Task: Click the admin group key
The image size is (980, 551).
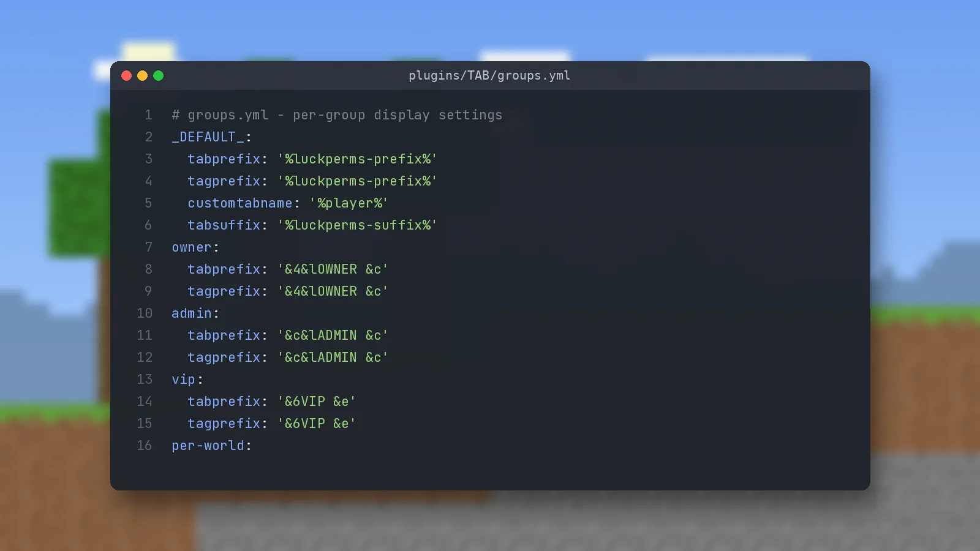Action: 191,313
